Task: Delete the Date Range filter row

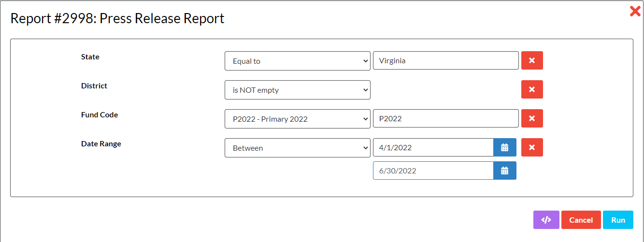Action: pyautogui.click(x=532, y=147)
